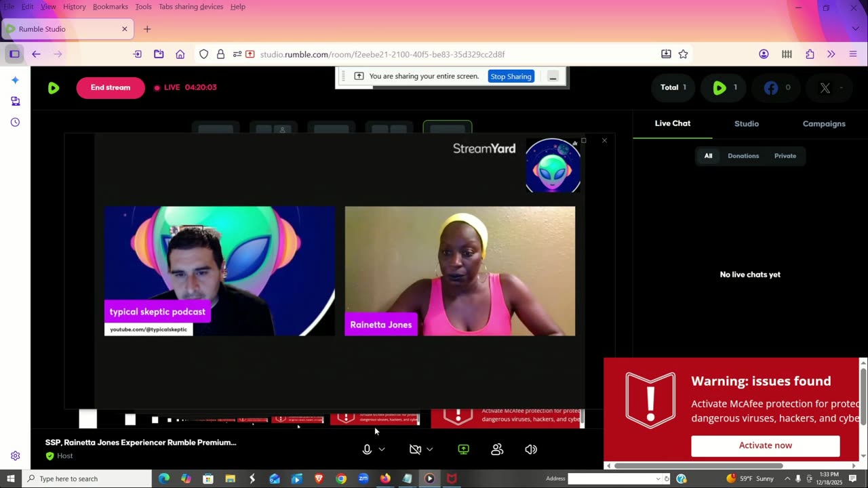Image resolution: width=868 pixels, height=488 pixels.
Task: Open the Bookmarks menu
Action: [111, 7]
